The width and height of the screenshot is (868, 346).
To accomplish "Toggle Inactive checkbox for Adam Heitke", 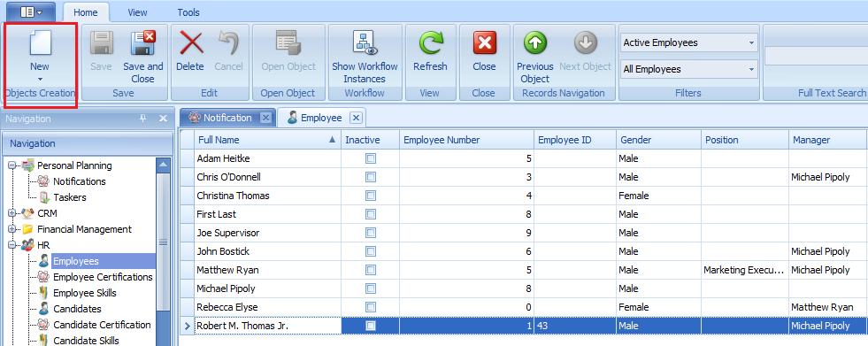I will 371,159.
